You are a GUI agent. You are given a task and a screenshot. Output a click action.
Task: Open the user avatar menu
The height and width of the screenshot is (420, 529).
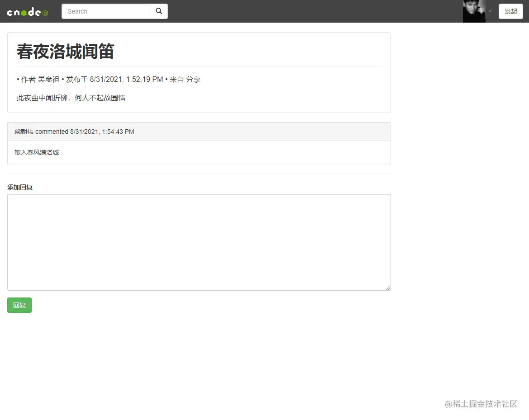474,11
